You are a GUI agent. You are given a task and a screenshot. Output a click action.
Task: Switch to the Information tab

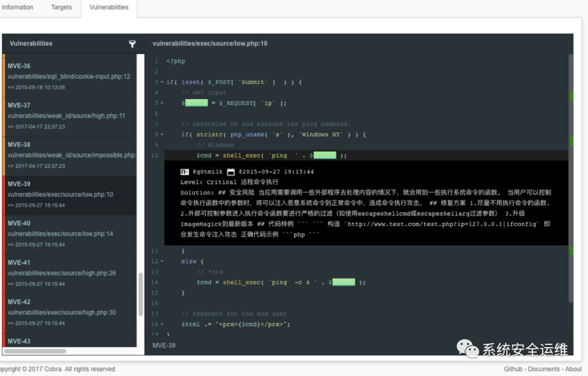click(x=17, y=7)
